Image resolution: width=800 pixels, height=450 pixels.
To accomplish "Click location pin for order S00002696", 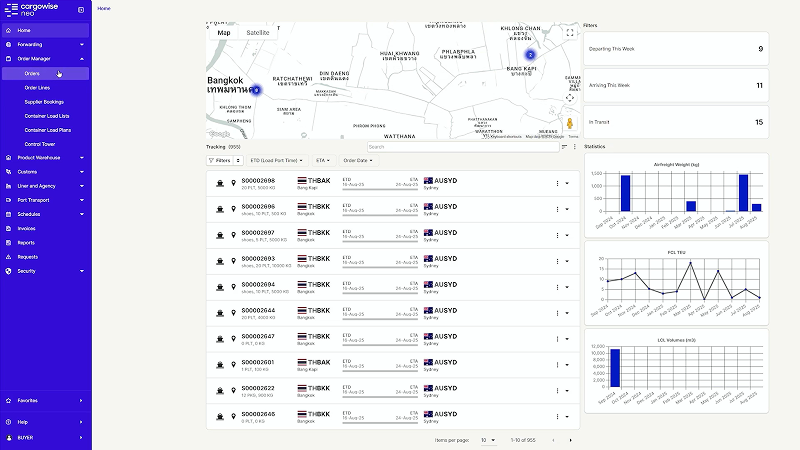I will [x=234, y=209].
